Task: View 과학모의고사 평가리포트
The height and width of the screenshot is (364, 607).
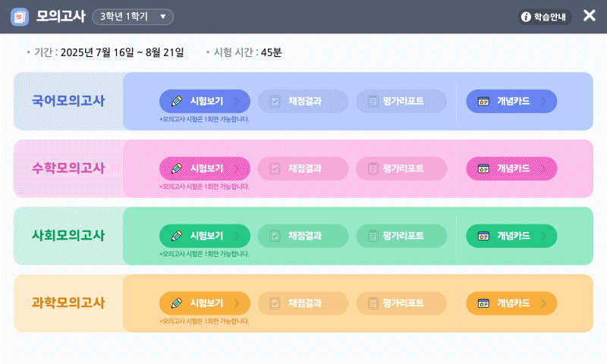Action: point(401,303)
